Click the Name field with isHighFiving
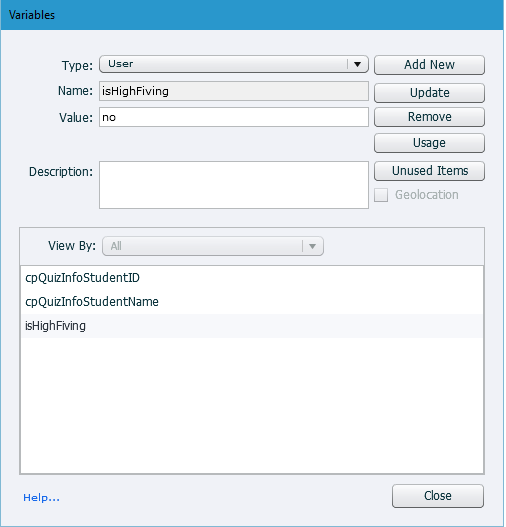Image resolution: width=506 pixels, height=527 pixels. point(234,91)
